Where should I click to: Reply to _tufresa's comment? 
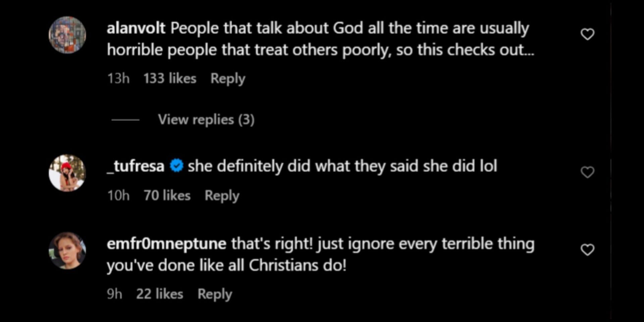[222, 196]
